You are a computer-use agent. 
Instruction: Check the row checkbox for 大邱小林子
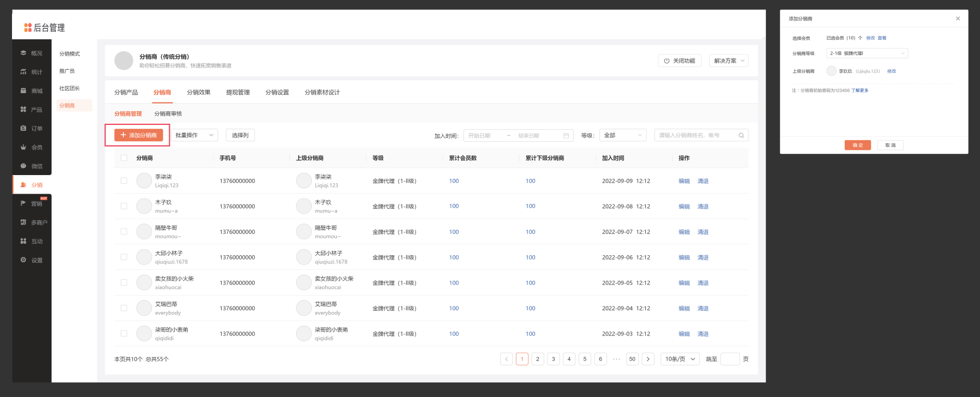(x=124, y=257)
